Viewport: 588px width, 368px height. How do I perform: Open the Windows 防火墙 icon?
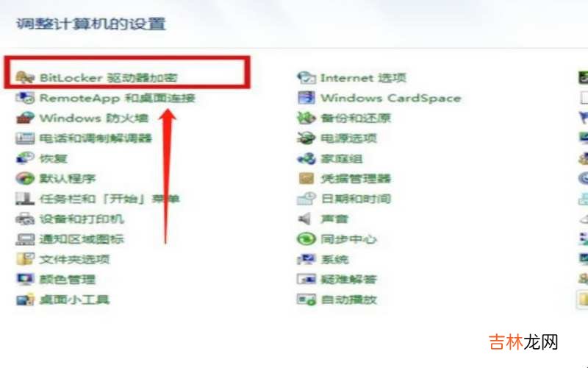[x=25, y=118]
